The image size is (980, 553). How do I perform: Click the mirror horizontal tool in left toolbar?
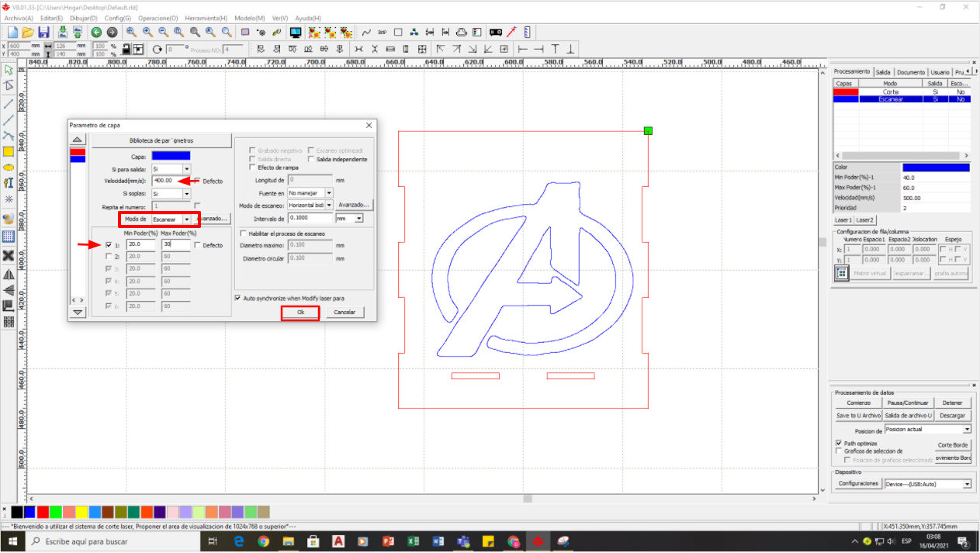pos(9,275)
